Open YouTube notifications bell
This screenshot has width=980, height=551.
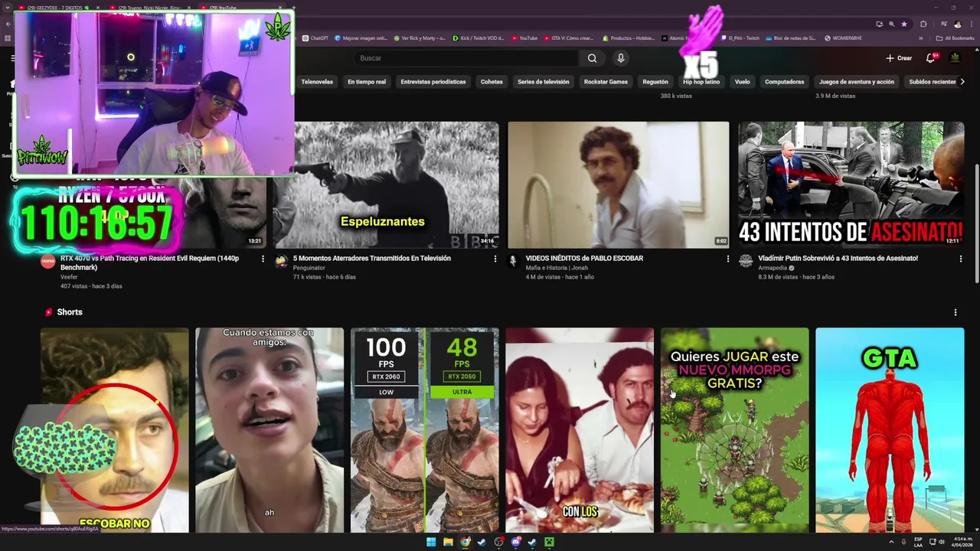[931, 58]
